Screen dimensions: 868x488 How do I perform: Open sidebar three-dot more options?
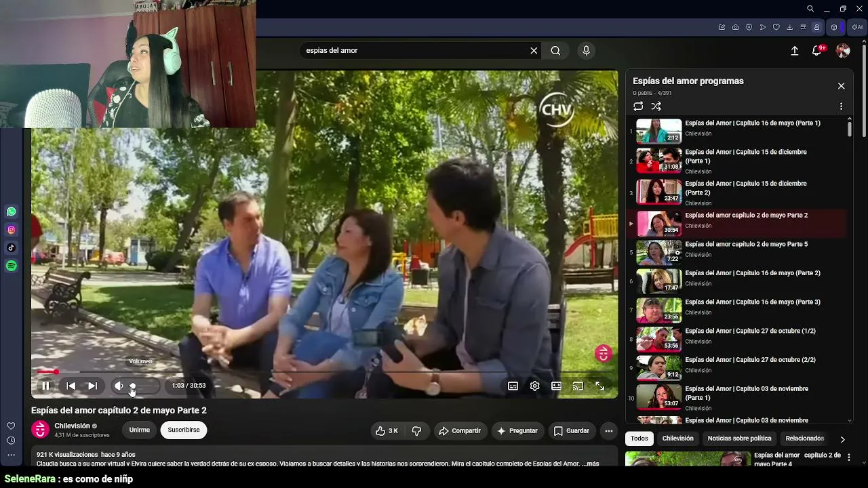(11, 455)
